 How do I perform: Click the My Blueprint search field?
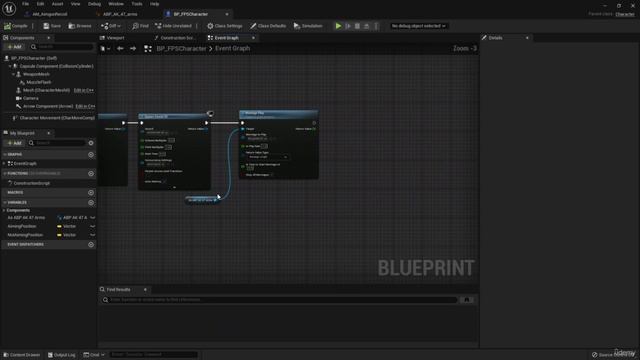56,143
